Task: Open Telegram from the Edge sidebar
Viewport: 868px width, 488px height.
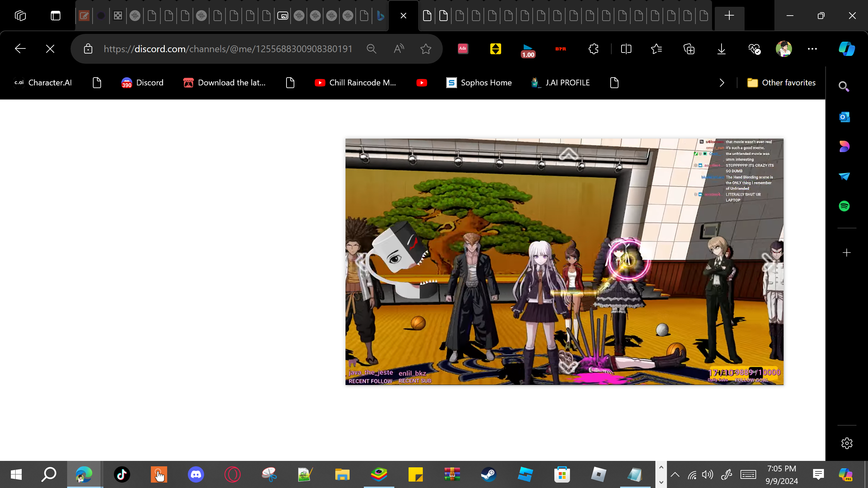Action: [844, 176]
